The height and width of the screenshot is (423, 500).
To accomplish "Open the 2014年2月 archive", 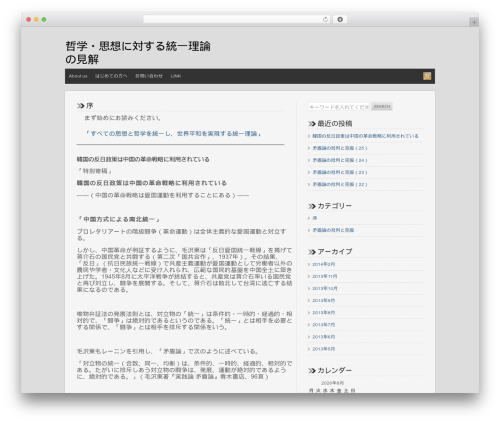I will coord(324,264).
